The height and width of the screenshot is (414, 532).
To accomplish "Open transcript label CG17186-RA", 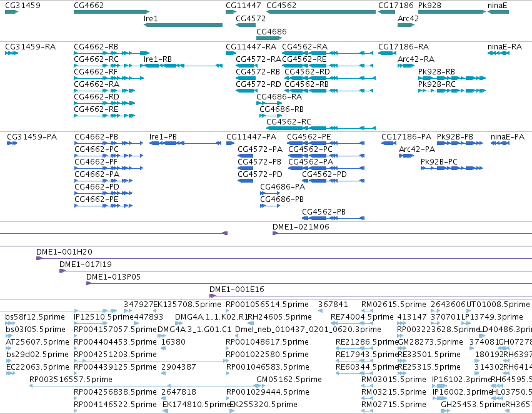I will coord(403,46).
